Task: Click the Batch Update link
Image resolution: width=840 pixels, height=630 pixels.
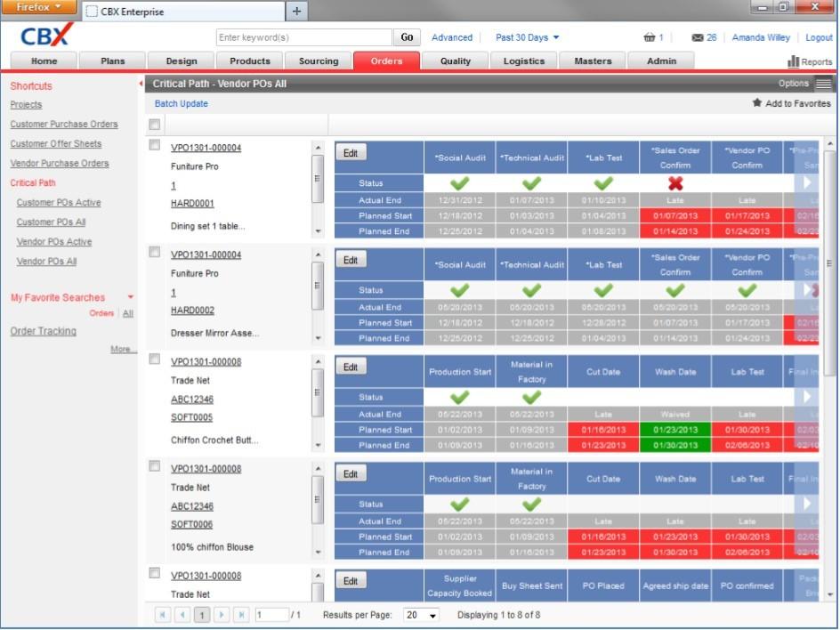Action: coord(181,104)
